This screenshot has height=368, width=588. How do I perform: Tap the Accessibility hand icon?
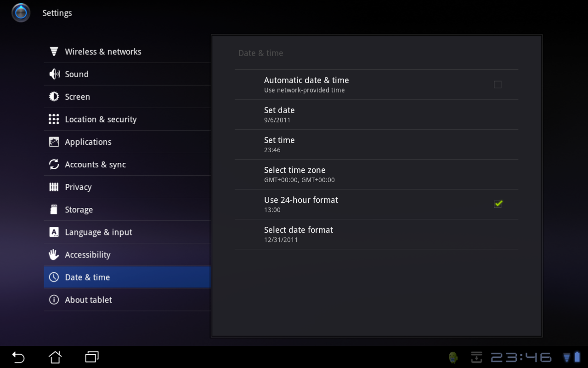pos(54,254)
